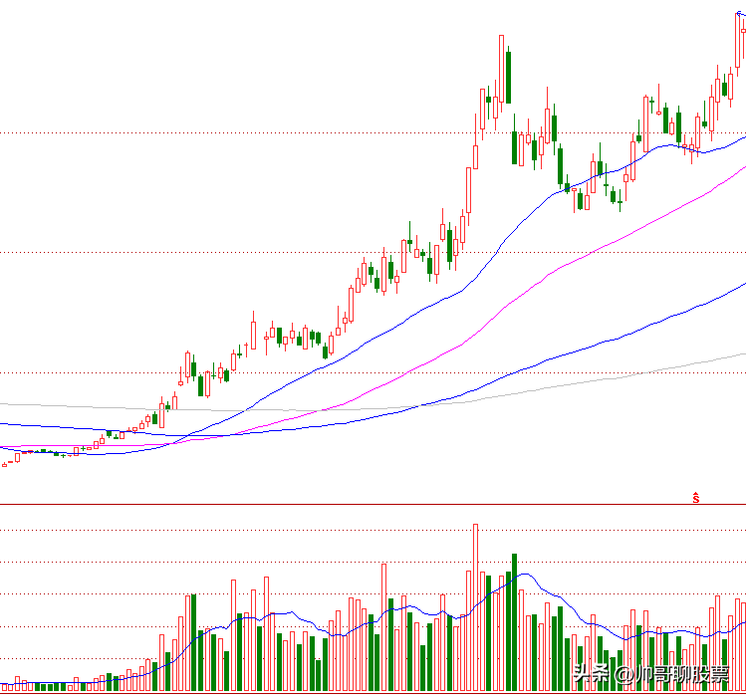746x700 pixels.
Task: Select the tallest red volume bar
Action: [x=475, y=607]
